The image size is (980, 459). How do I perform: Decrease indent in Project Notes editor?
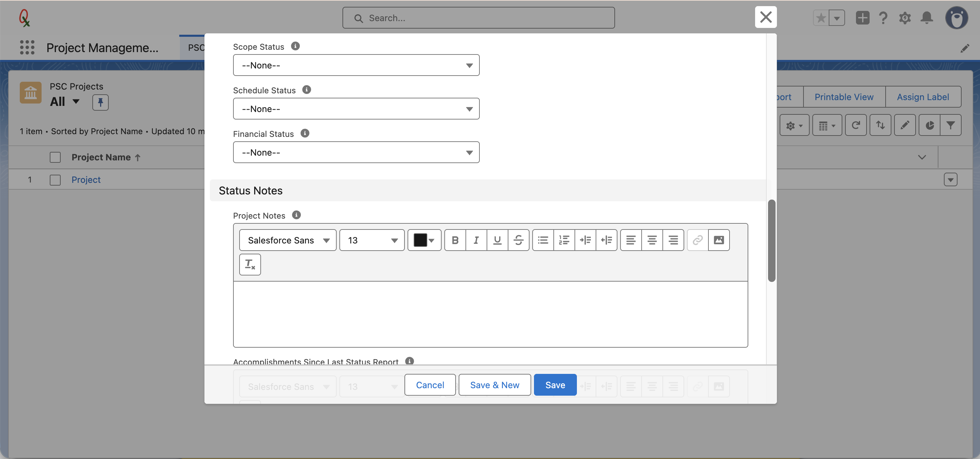[607, 240]
